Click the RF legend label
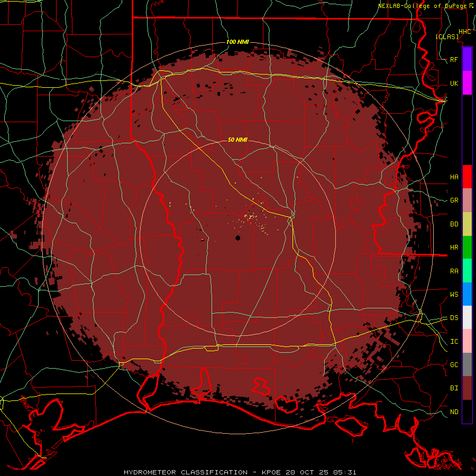This screenshot has height=476, width=476. [454, 59]
